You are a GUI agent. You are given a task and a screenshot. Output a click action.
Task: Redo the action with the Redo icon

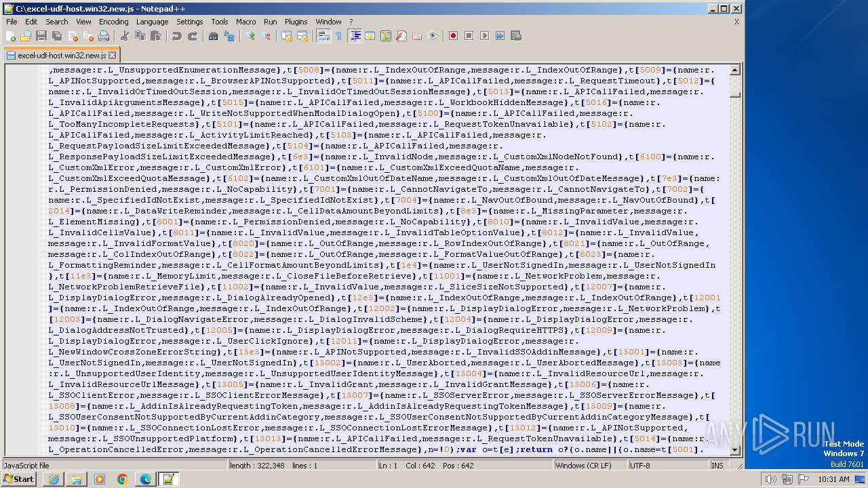click(193, 36)
